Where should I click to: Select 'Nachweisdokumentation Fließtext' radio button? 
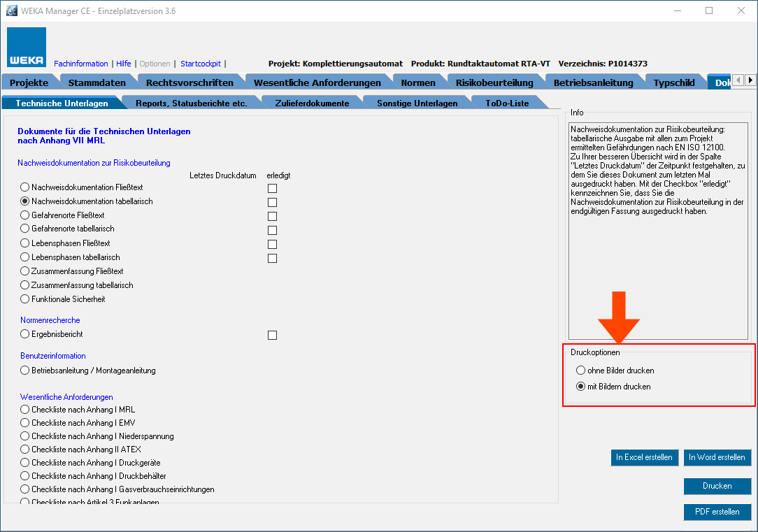click(25, 187)
